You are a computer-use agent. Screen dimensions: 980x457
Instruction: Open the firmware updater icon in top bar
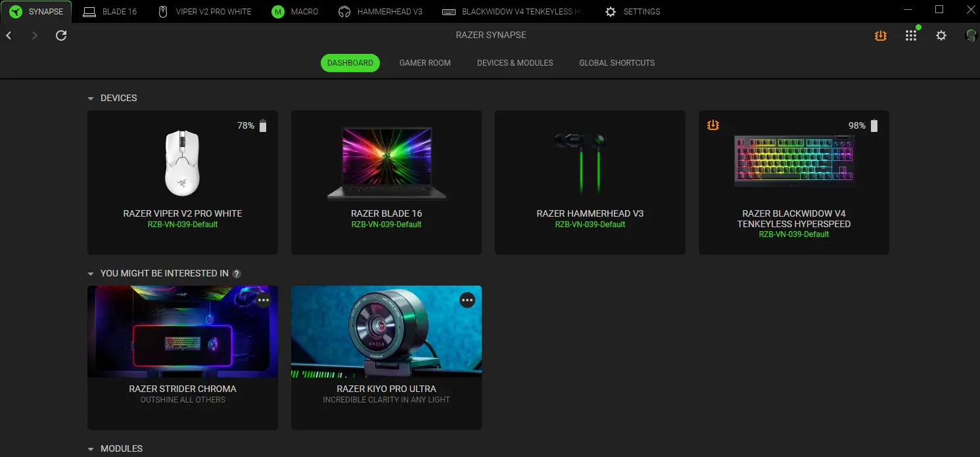(881, 35)
